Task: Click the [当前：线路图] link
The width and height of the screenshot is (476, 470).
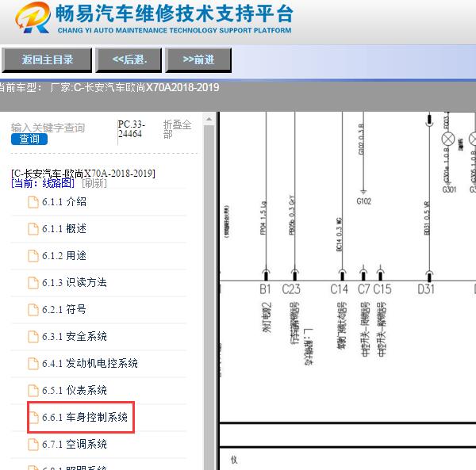Action: (43, 183)
